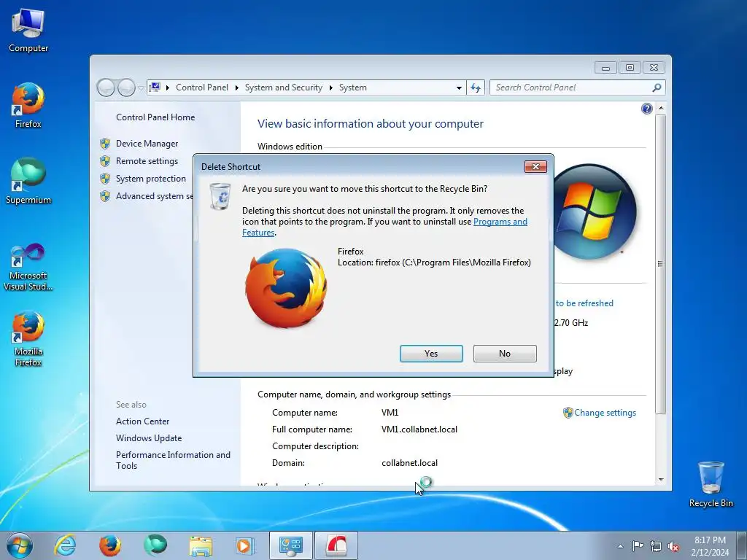
Task: Open Remote settings
Action: (x=147, y=161)
